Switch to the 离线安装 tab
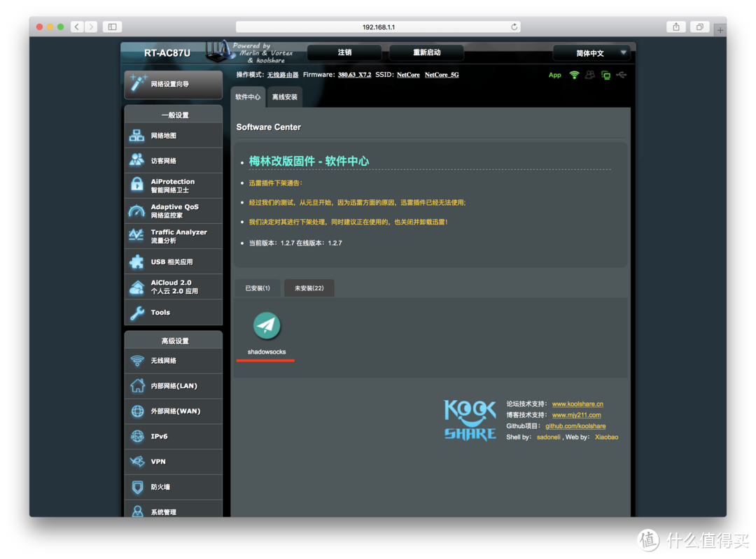Screen dimensions: 756x559 (x=284, y=97)
